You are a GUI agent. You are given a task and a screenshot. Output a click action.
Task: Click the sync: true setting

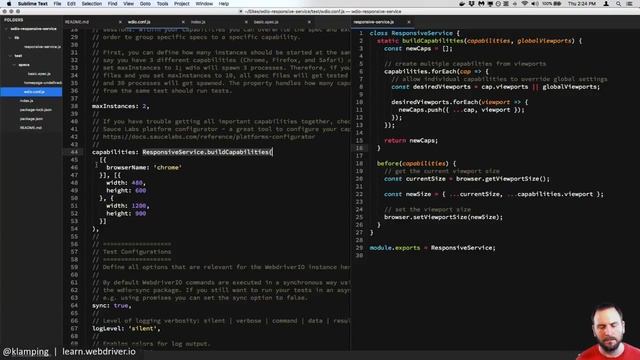(111, 305)
